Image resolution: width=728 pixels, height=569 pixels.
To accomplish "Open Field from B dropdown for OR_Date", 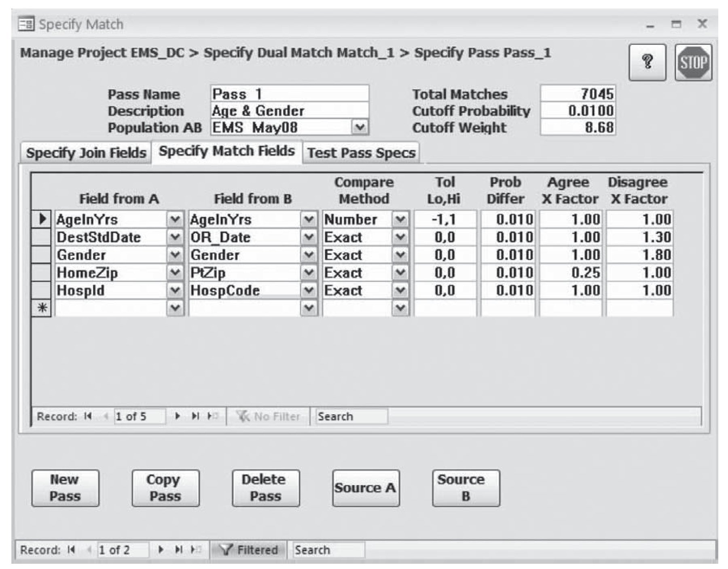I will coord(309,237).
